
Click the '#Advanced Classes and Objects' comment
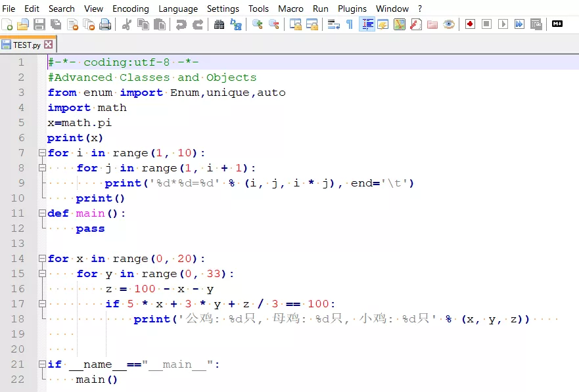(152, 77)
